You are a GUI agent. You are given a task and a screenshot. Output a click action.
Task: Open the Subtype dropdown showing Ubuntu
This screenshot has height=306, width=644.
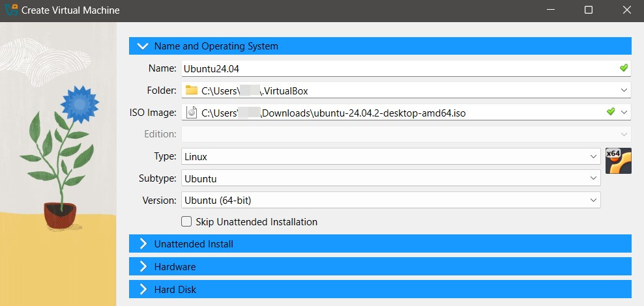593,178
